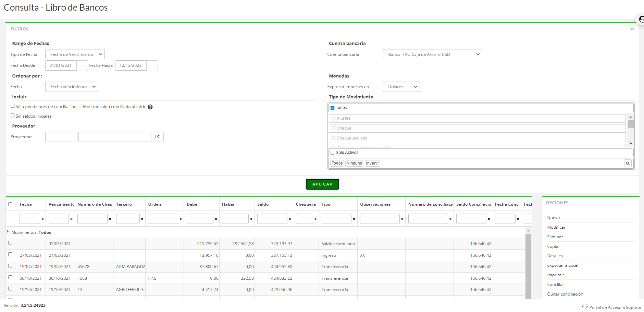Clear the Fecha column filter
The image size is (644, 312).
(x=42, y=219)
